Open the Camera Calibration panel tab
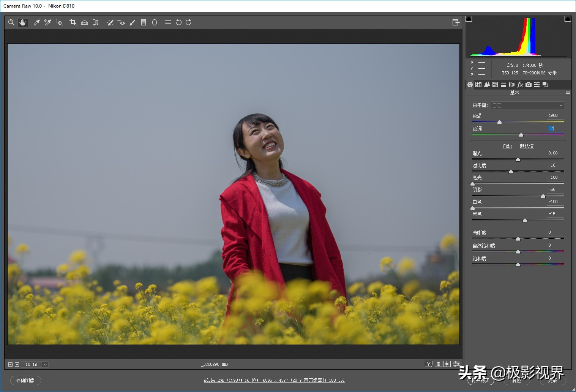 529,85
